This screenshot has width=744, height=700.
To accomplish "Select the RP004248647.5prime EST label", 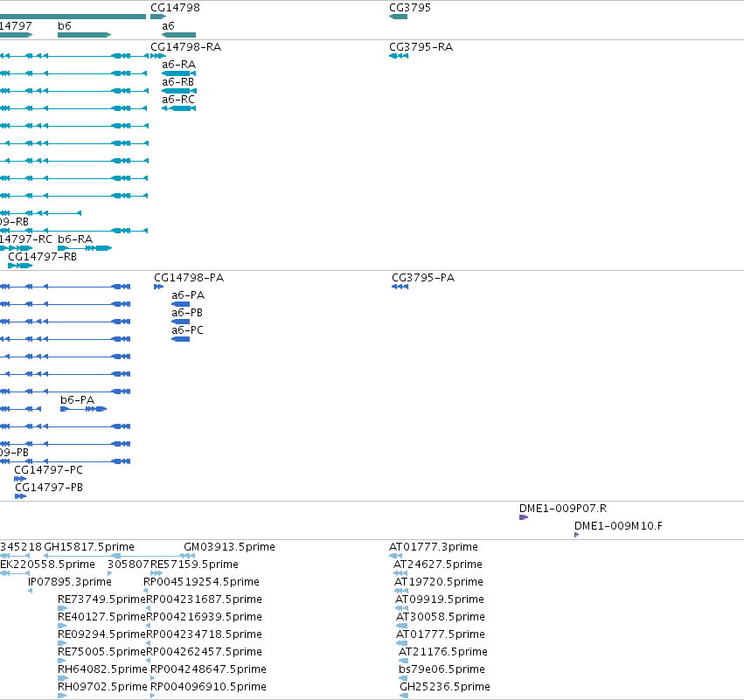I will pos(208,669).
